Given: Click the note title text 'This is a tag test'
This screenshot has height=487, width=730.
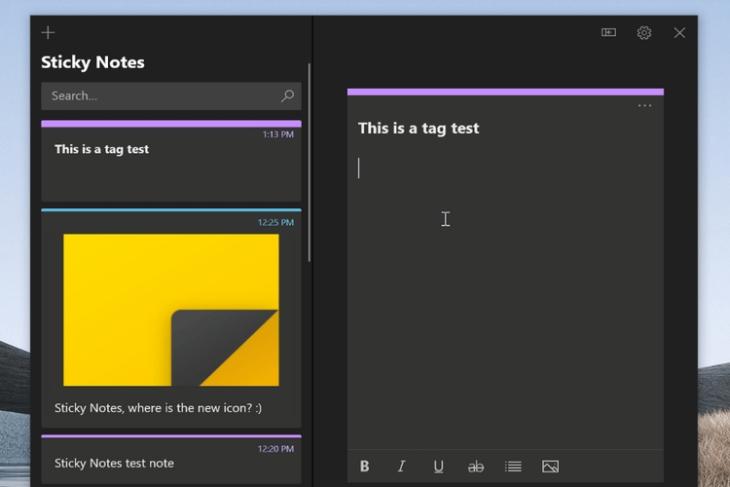Looking at the screenshot, I should pos(418,128).
